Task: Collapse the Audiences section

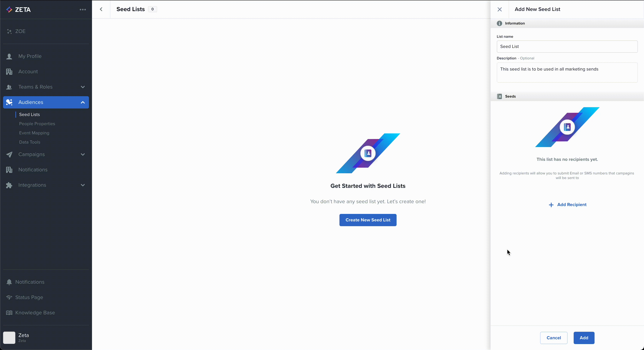Action: [x=82, y=102]
